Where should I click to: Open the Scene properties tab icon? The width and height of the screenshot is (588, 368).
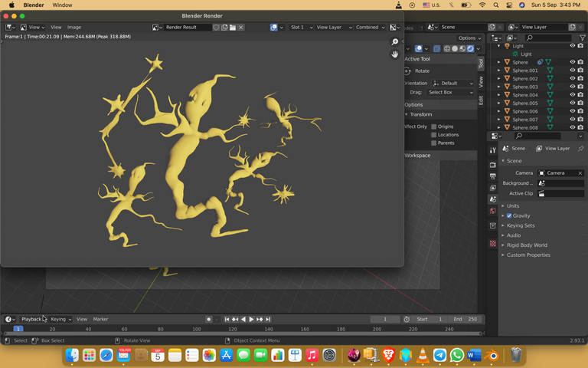(x=493, y=199)
